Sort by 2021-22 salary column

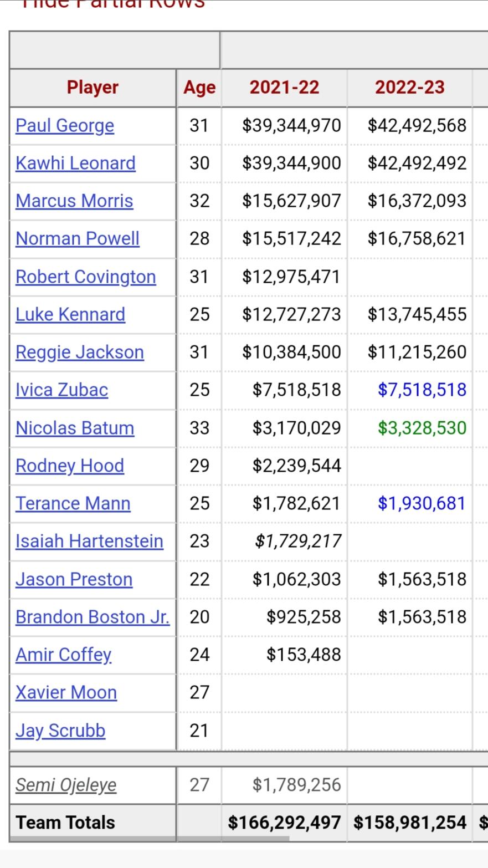point(284,88)
